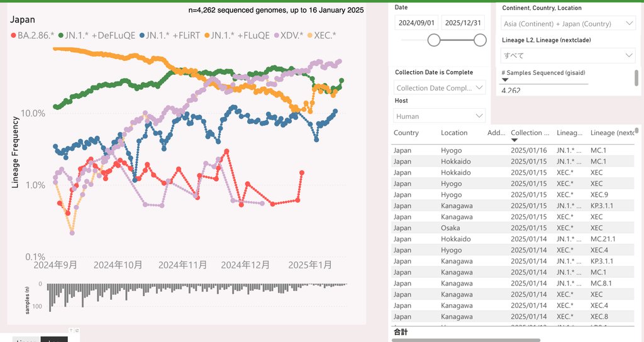Sort table by the Location column header

pyautogui.click(x=454, y=133)
